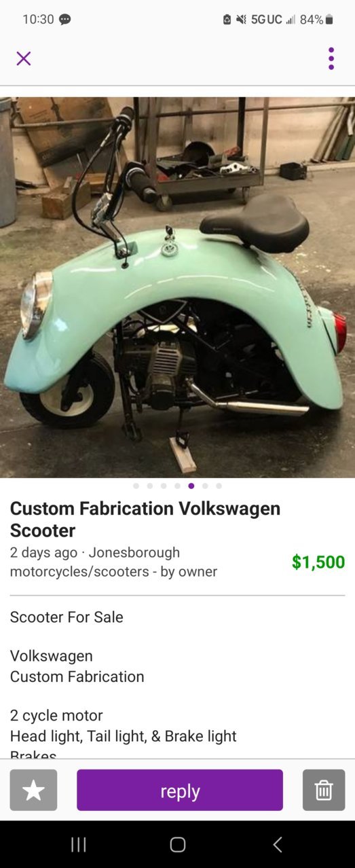
Task: Go to the last photo dot
Action: click(219, 486)
